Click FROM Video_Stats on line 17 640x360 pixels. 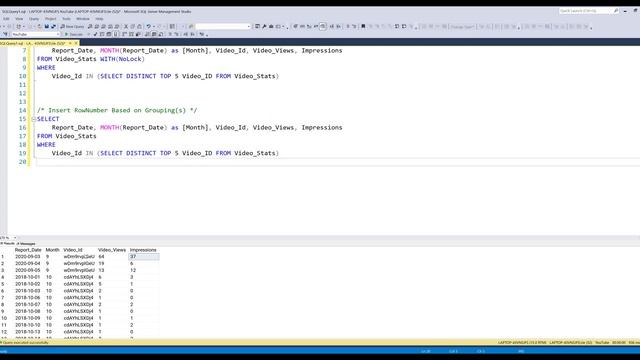click(x=67, y=136)
